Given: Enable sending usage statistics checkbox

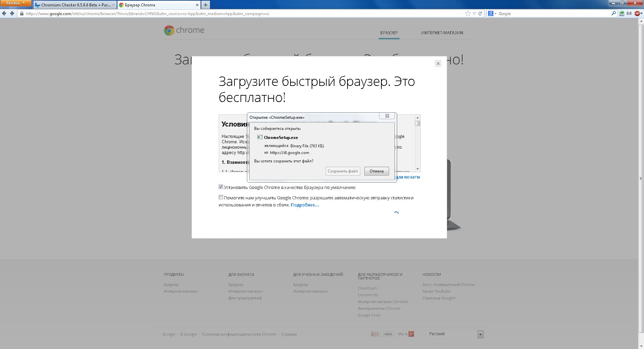Looking at the screenshot, I should 221,197.
